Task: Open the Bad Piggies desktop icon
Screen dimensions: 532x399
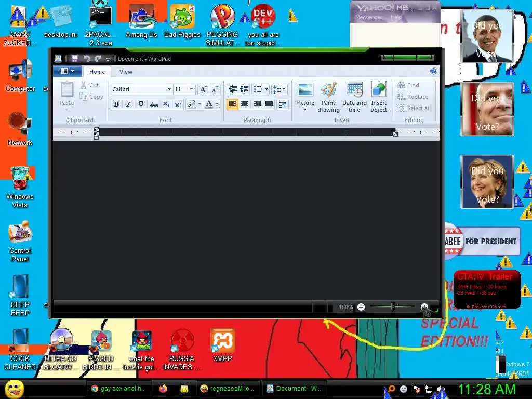Action: 182,20
